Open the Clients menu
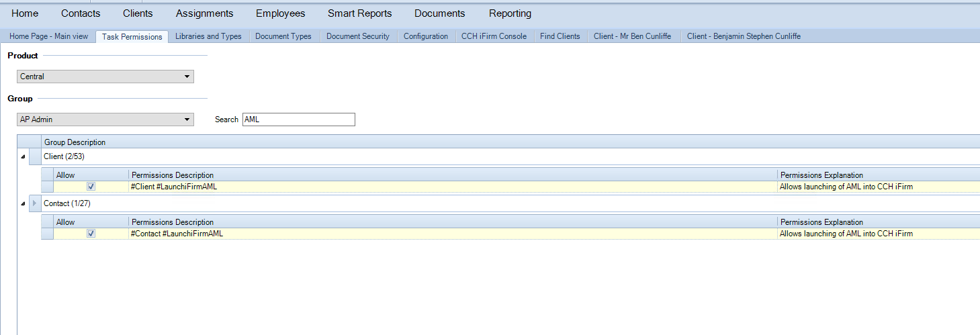This screenshot has width=980, height=335. click(x=138, y=13)
